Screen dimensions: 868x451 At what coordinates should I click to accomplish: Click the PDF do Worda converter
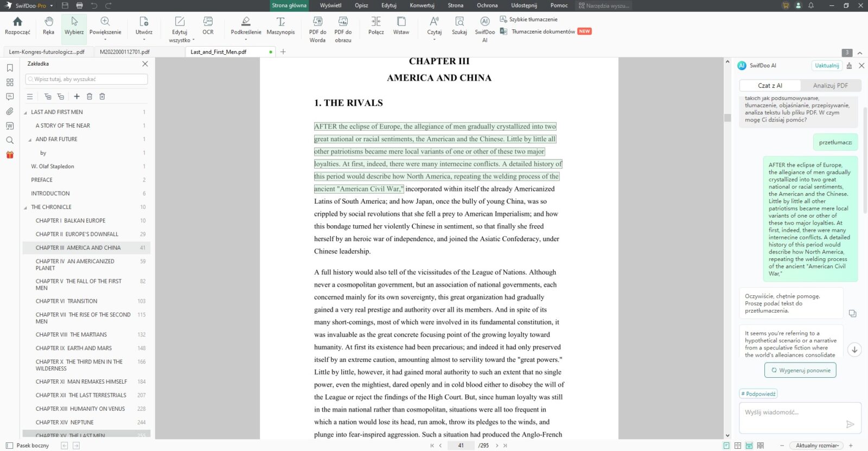tap(317, 29)
